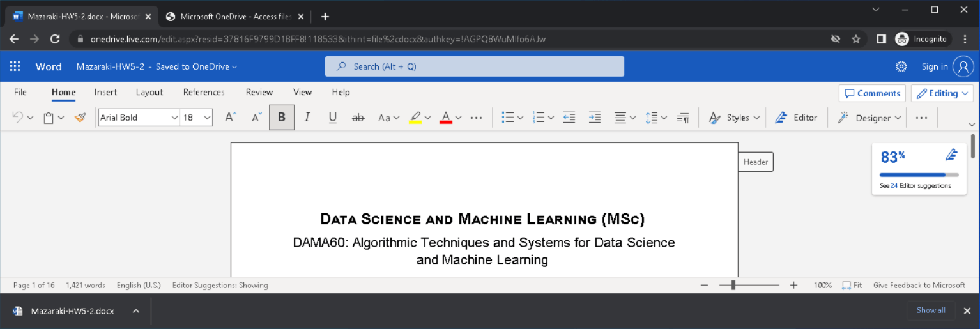Open more font options ellipsis
This screenshot has width=980, height=329.
(x=477, y=118)
